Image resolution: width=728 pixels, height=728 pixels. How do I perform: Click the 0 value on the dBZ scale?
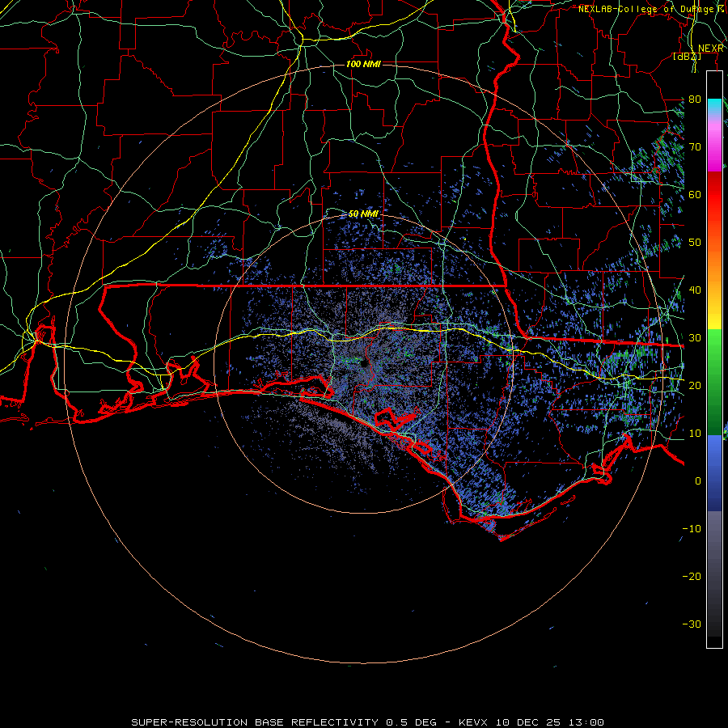[698, 481]
